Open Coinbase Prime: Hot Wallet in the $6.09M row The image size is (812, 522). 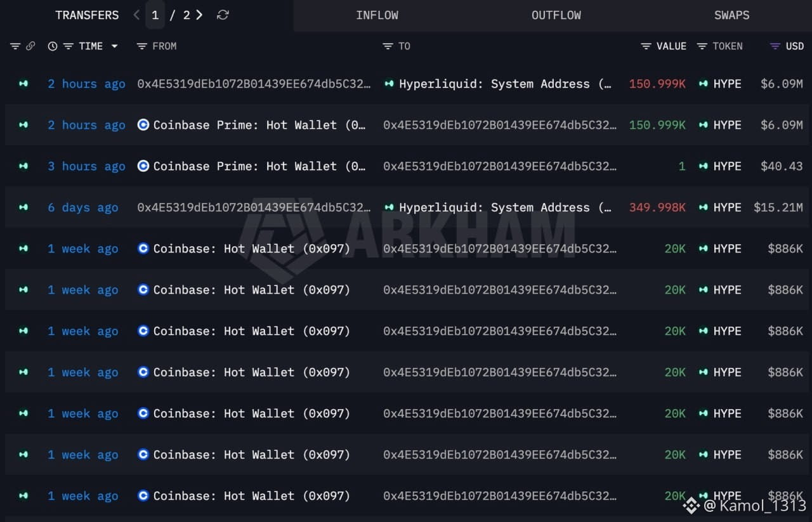tap(259, 125)
